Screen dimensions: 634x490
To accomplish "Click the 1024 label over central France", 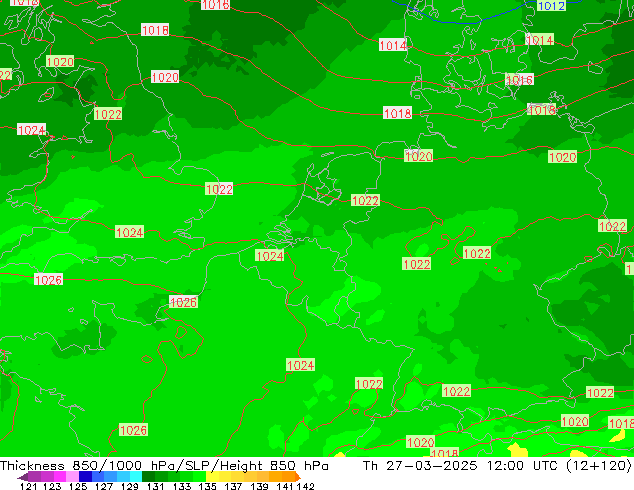I will pyautogui.click(x=300, y=365).
